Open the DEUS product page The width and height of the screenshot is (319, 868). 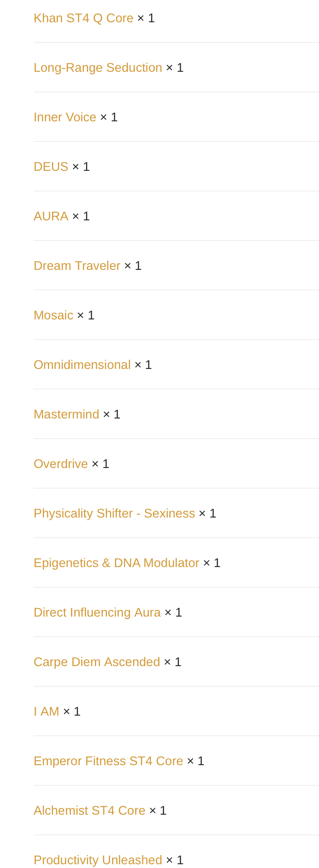(x=51, y=167)
